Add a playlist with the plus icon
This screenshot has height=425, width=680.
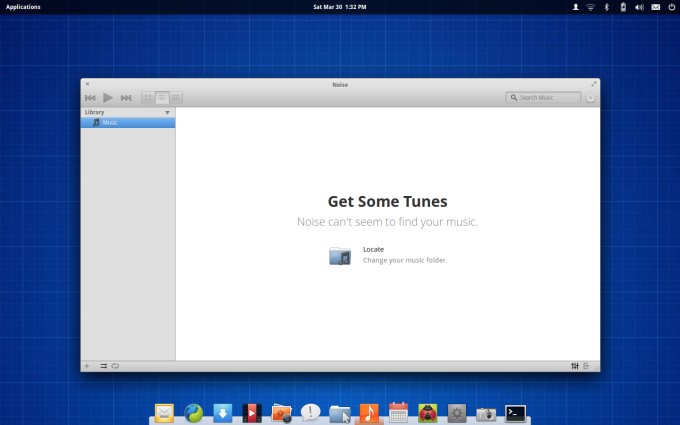pyautogui.click(x=87, y=366)
